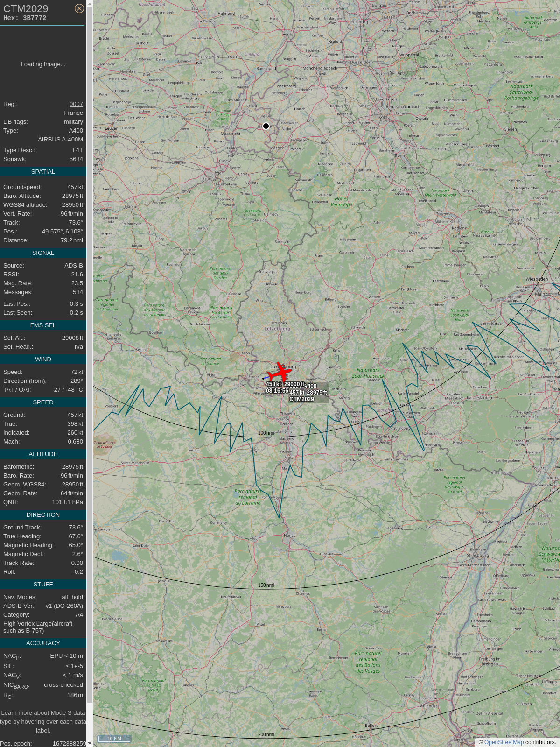Click the sidebar scroll-up arrow

point(90,3)
